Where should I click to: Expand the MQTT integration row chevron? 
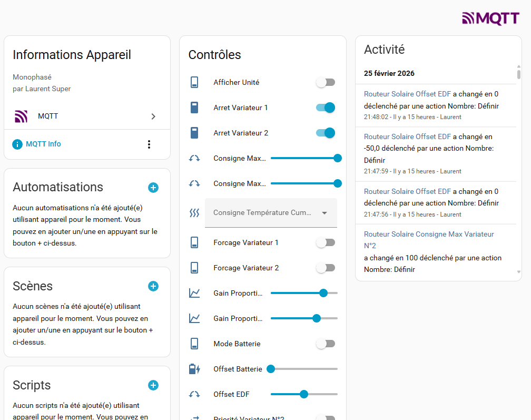pos(153,116)
